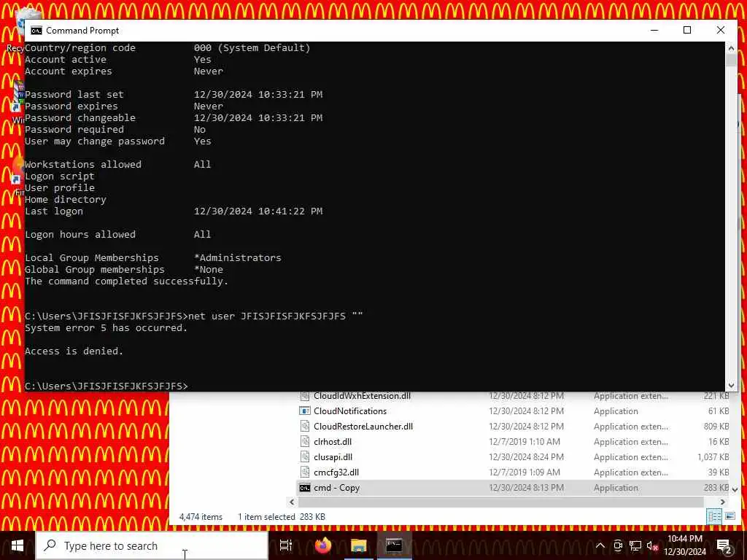The height and width of the screenshot is (560, 747).
Task: Open the Windows Start menu
Action: coord(18,545)
